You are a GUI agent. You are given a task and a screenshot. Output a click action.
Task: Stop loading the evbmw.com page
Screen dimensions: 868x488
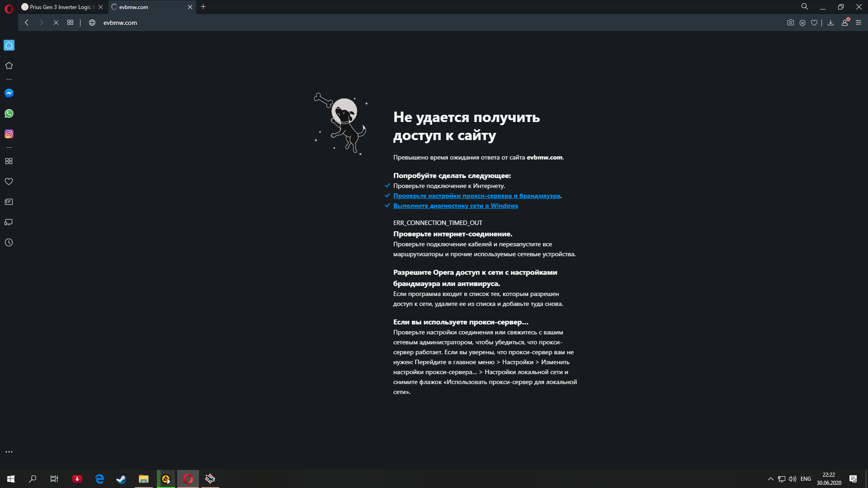[x=56, y=23]
